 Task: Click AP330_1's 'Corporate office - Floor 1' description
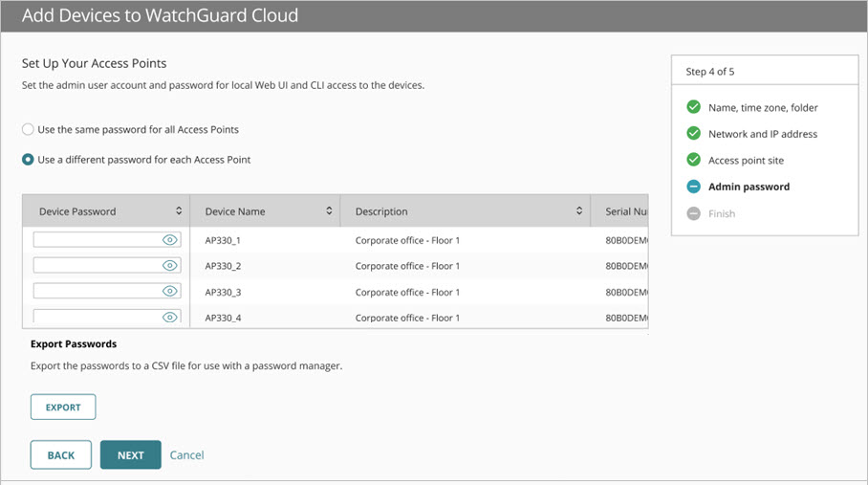point(407,240)
